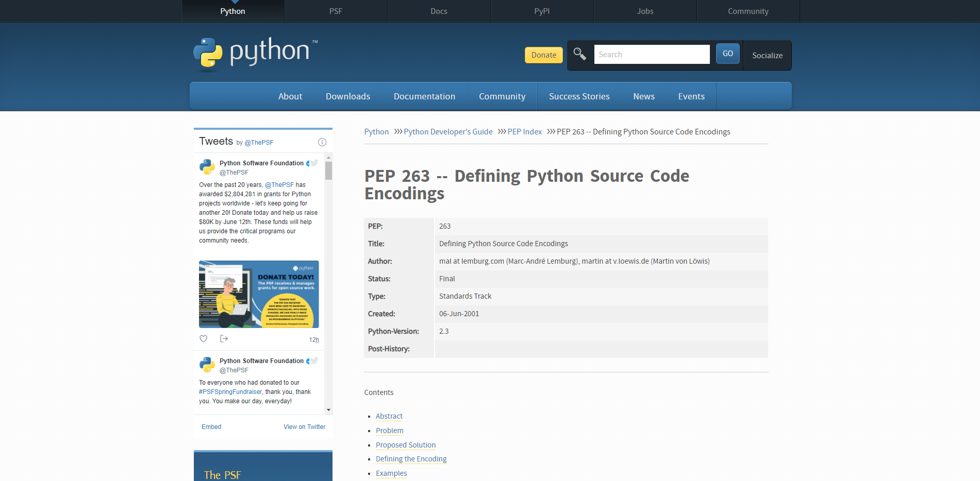Switch to the PSF top tab

336,11
